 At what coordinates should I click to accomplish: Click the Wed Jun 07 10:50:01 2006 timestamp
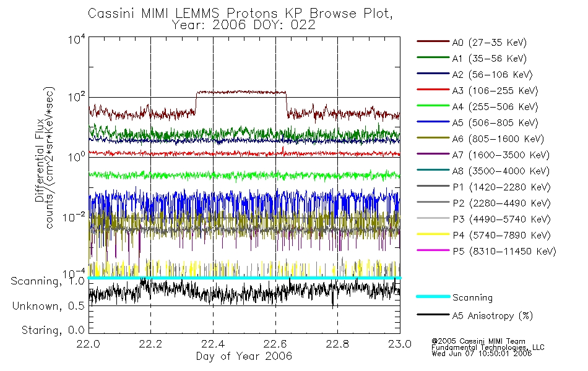tap(482, 354)
